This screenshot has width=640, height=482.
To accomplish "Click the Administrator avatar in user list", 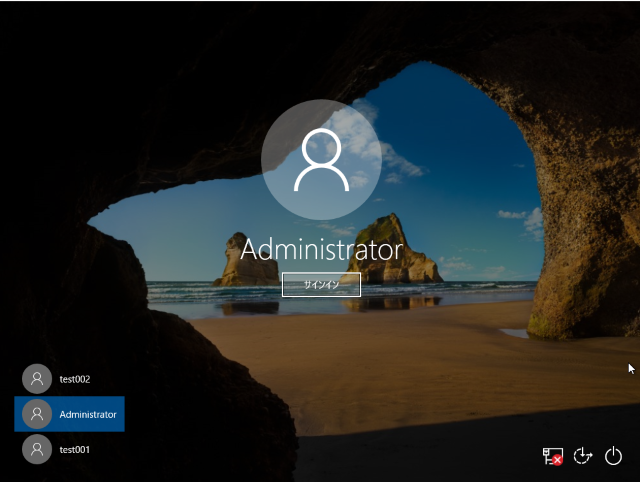I will point(37,414).
